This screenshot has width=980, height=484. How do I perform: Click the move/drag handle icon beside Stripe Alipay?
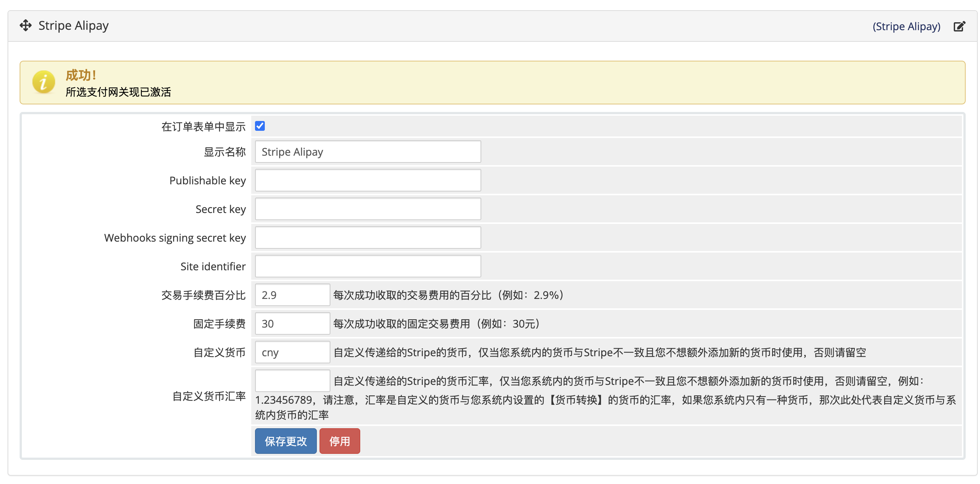26,26
